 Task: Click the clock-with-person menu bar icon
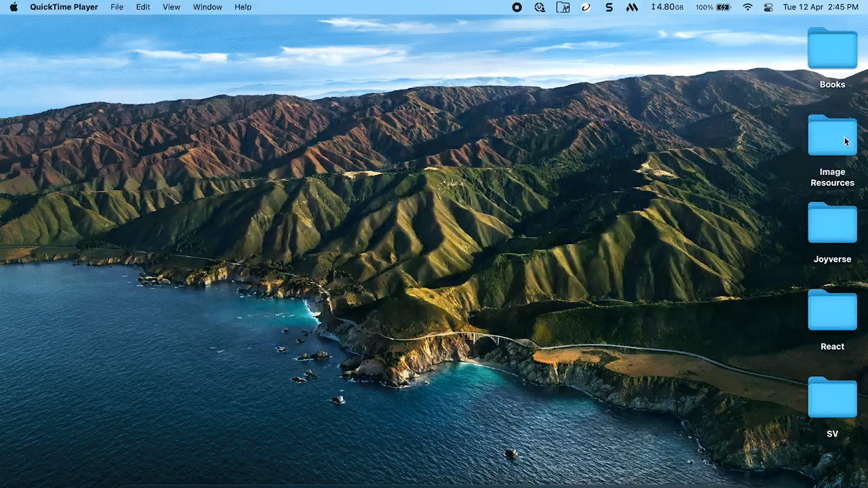[540, 7]
